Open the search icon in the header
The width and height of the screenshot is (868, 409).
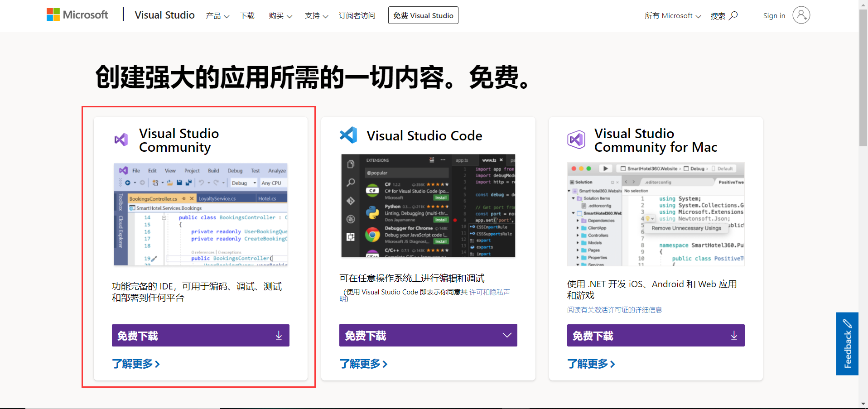click(733, 16)
